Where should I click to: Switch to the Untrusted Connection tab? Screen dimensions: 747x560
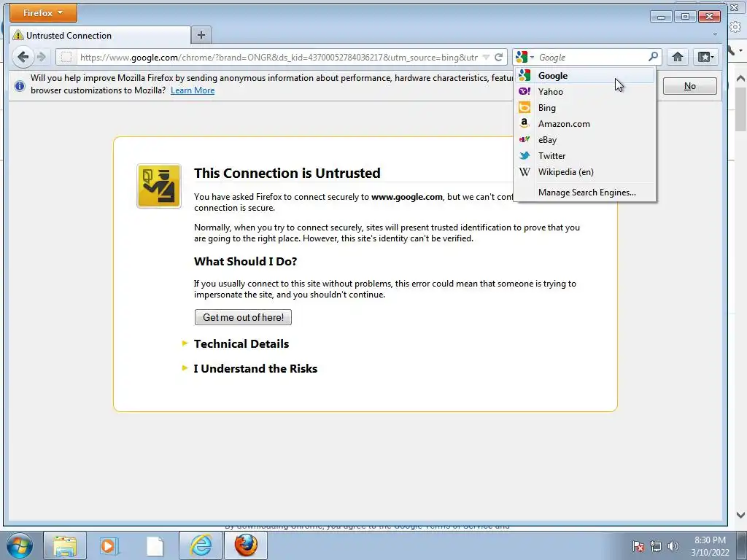[x=99, y=35]
